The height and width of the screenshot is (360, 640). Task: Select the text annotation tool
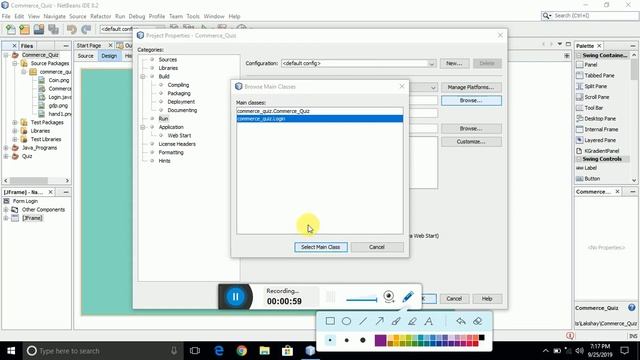(x=429, y=321)
